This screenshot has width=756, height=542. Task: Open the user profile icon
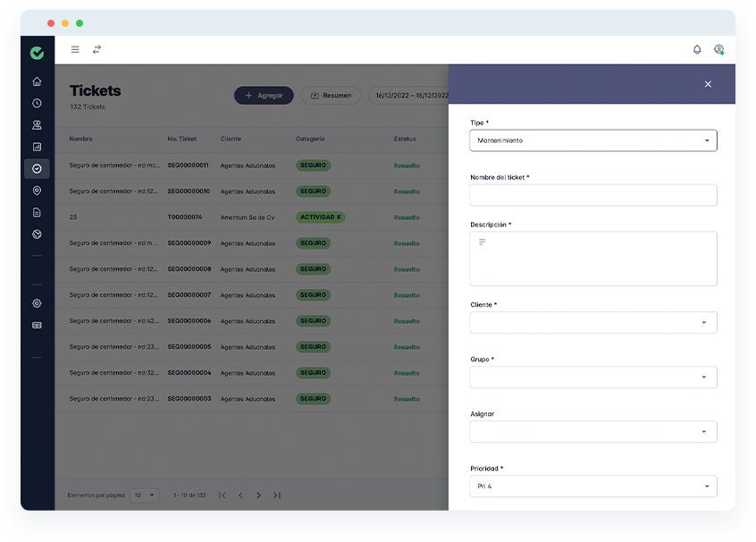click(718, 49)
